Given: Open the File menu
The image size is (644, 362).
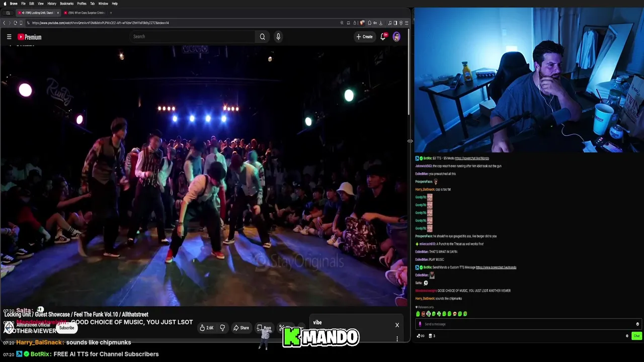Looking at the screenshot, I should pyautogui.click(x=23, y=4).
